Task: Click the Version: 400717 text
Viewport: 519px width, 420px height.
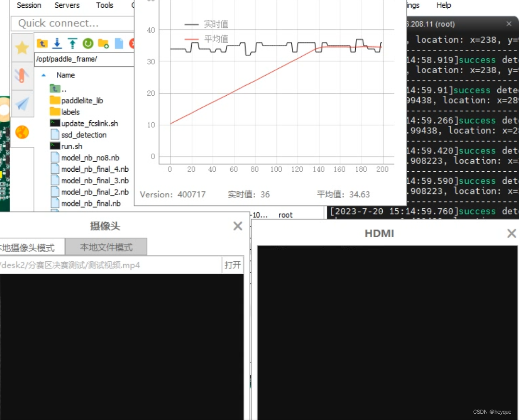Action: click(173, 194)
